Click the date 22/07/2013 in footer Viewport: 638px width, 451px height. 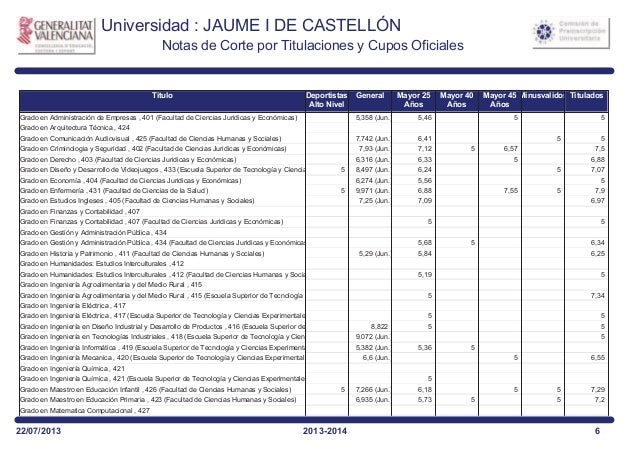(38, 431)
